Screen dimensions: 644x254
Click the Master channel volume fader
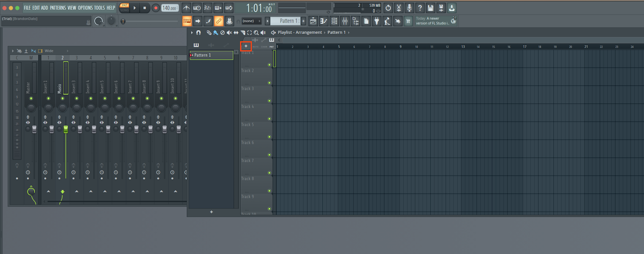pos(34,129)
